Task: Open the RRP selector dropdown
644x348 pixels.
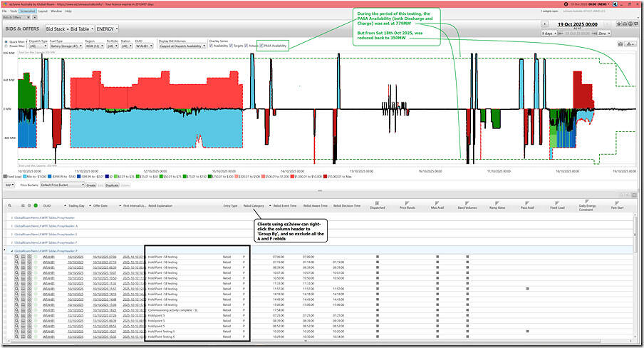Action: pyautogui.click(x=9, y=185)
